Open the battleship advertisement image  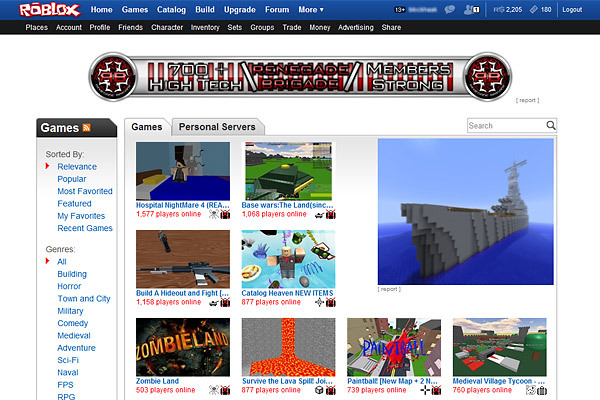pyautogui.click(x=465, y=212)
